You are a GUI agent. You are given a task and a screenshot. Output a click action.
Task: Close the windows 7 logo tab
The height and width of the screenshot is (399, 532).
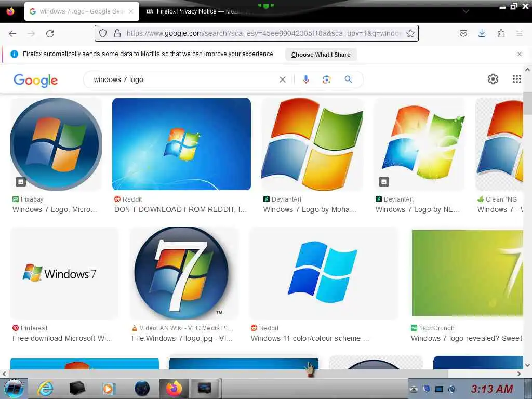pyautogui.click(x=131, y=11)
